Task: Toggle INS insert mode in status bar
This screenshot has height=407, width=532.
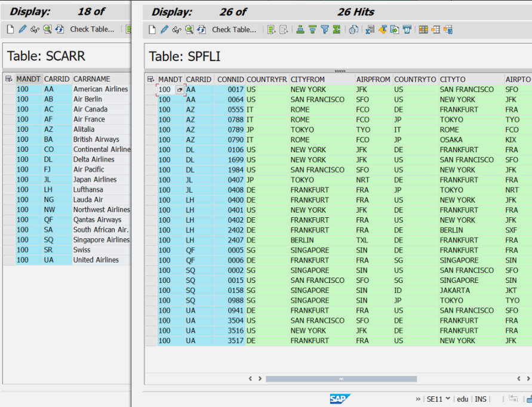Action: pos(481,399)
